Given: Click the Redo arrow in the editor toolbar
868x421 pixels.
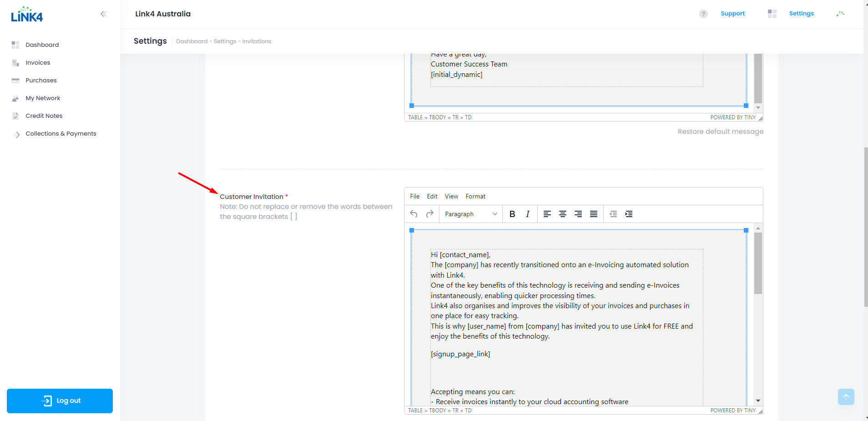Looking at the screenshot, I should point(429,214).
